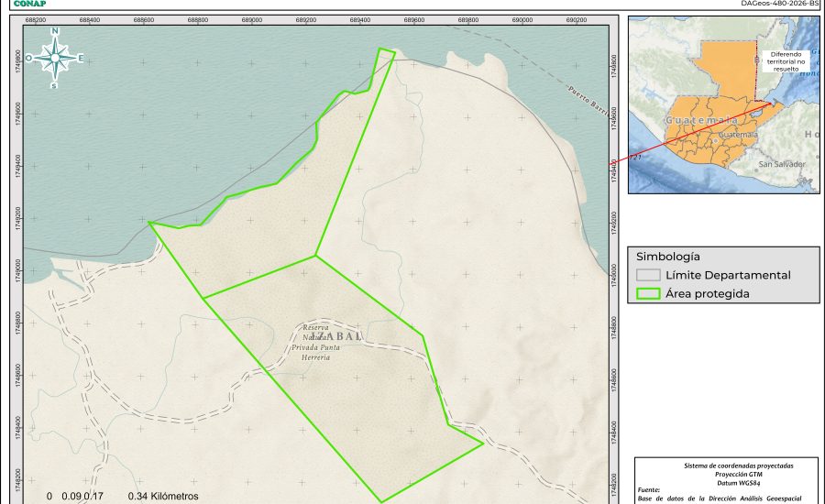This screenshot has width=825, height=504.
Task: Click the Fuente data source heading
Action: coord(649,490)
